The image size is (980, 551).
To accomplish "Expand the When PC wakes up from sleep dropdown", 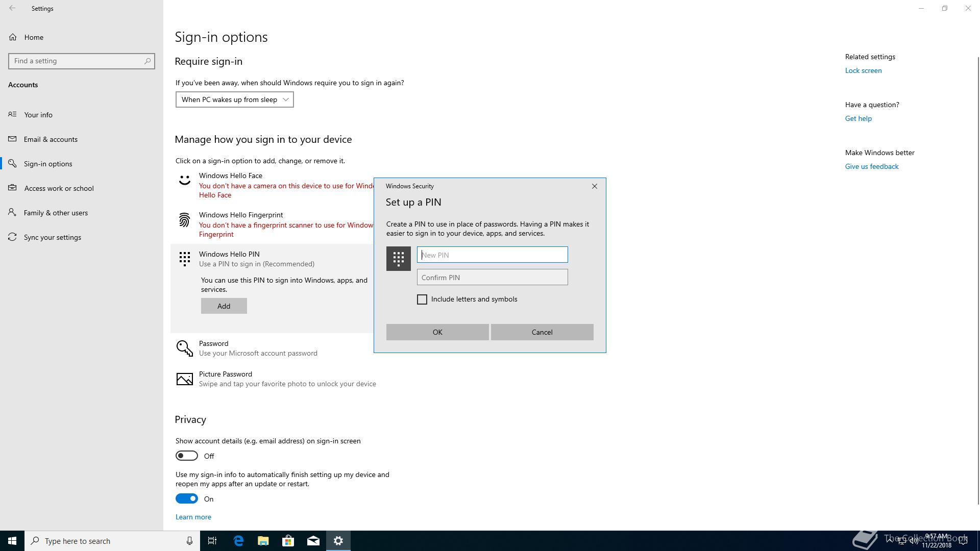I will 235,99.
